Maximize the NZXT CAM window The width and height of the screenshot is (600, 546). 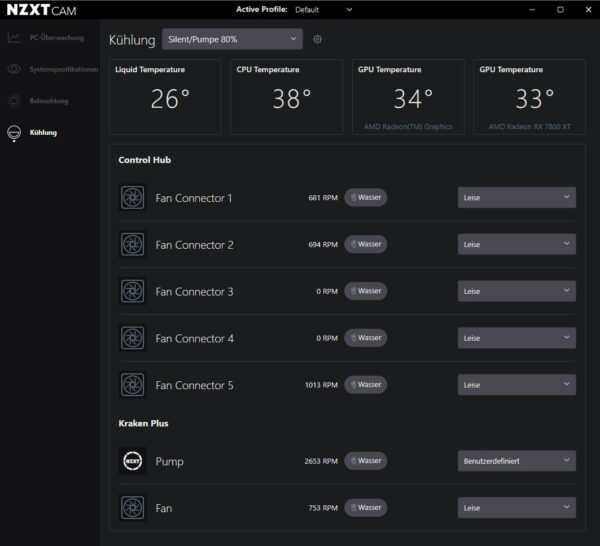(560, 10)
